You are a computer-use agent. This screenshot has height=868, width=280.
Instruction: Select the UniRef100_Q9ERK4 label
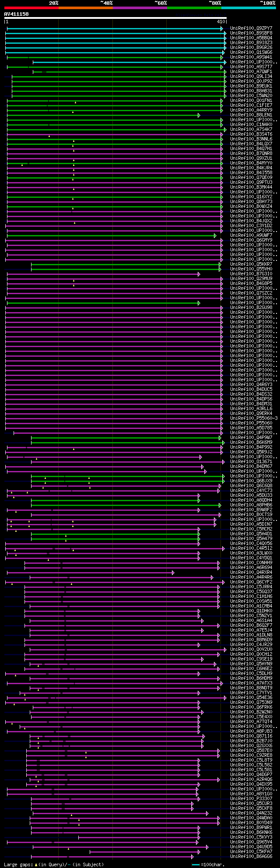click(251, 414)
